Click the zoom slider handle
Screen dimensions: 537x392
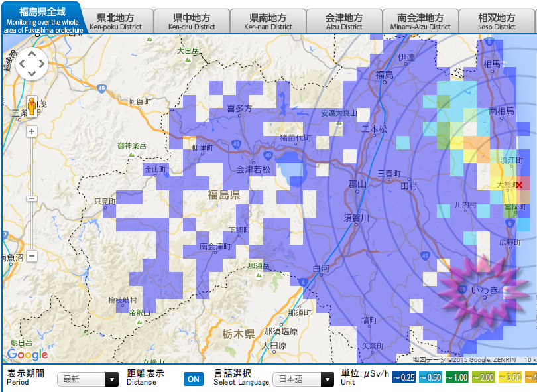point(32,199)
